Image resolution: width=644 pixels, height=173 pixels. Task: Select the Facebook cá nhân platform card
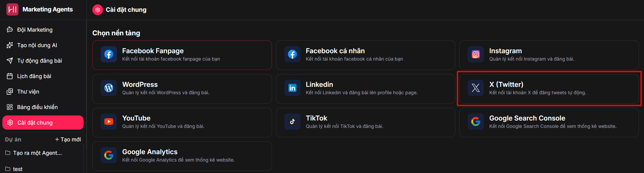(365, 55)
